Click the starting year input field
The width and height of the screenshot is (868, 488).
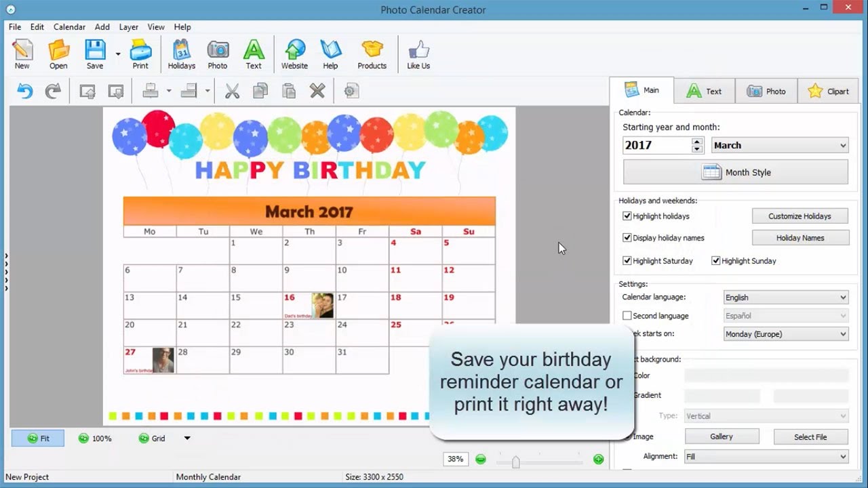tap(657, 145)
